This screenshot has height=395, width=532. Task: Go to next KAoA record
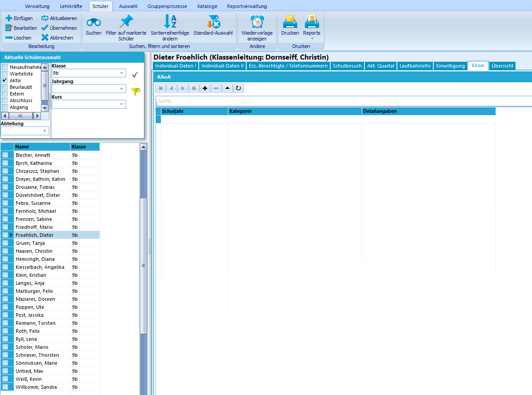pyautogui.click(x=183, y=88)
